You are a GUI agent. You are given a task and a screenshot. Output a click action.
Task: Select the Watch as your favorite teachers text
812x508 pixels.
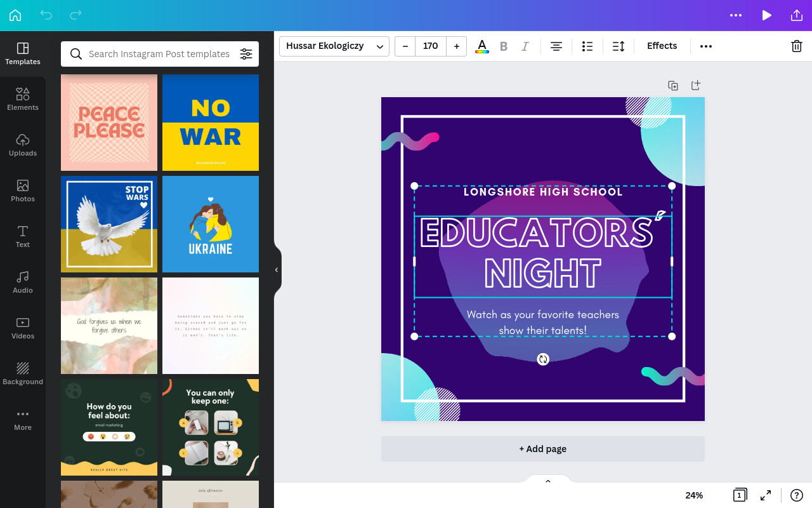pos(543,323)
